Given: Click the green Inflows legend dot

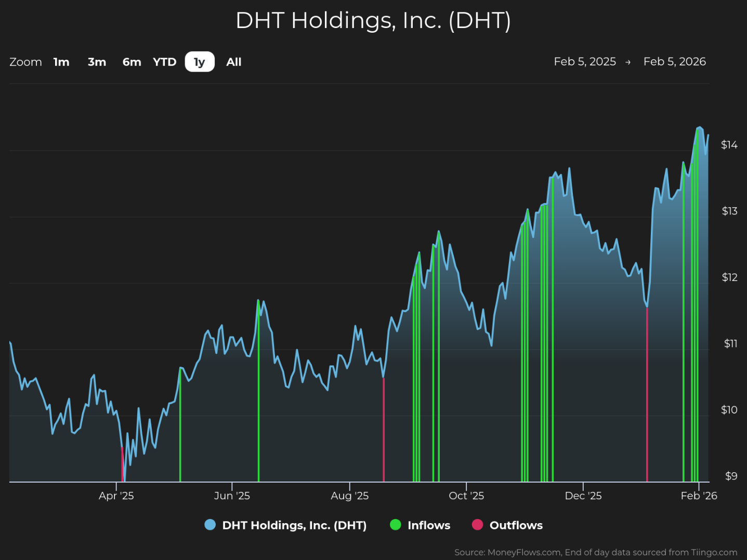Looking at the screenshot, I should tap(396, 525).
